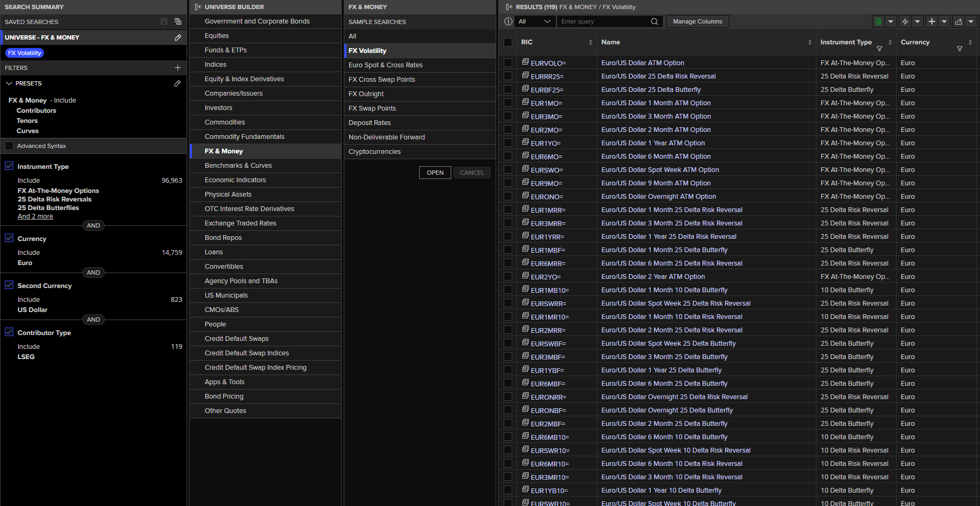Edit the Universe - FX & Money pencil icon
The image size is (980, 506).
point(178,37)
